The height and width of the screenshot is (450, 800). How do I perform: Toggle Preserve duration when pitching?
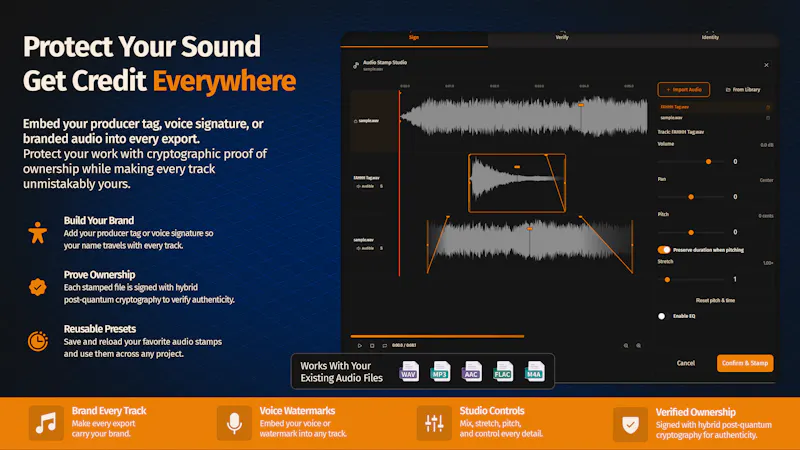pos(664,250)
